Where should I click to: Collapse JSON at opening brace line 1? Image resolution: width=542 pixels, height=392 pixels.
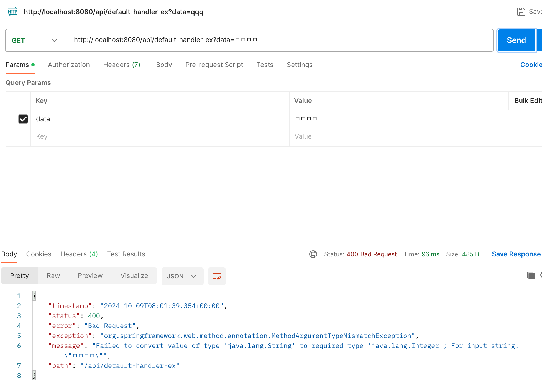[34, 296]
